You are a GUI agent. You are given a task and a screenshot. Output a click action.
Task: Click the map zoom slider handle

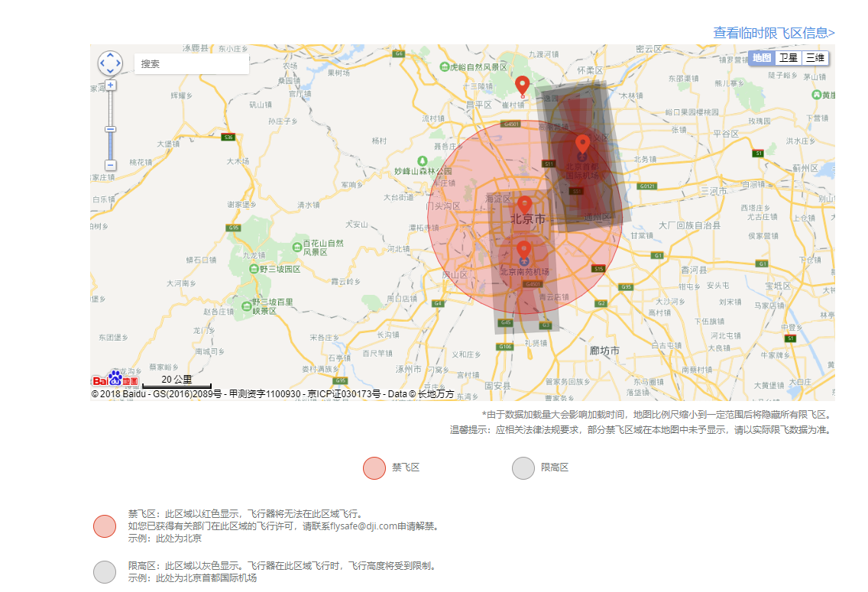coord(111,130)
